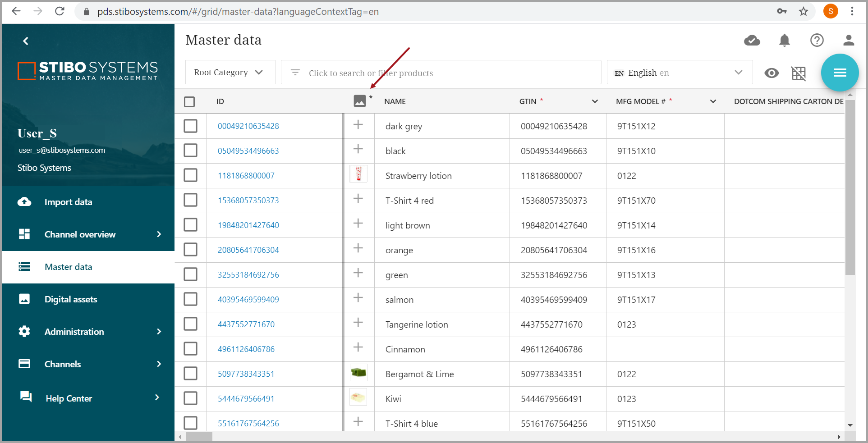Open the help question mark icon
Viewport: 868px width, 443px height.
tap(817, 41)
